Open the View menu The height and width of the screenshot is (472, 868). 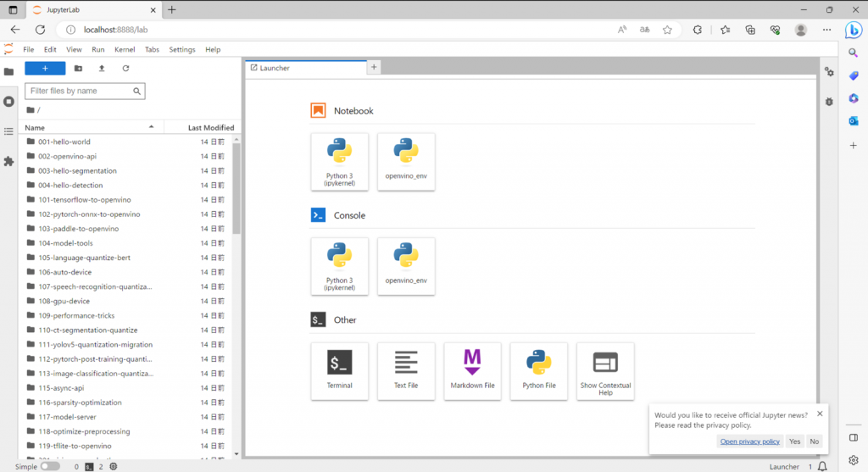[x=74, y=49]
